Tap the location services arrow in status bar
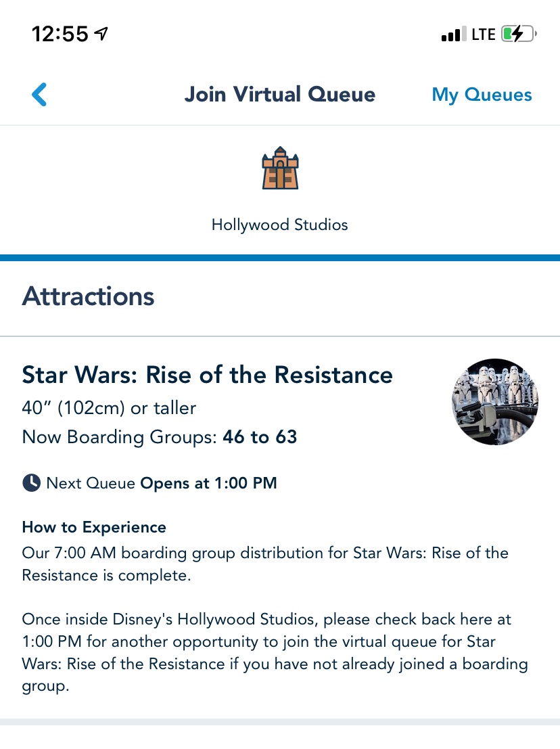Screen dimensions: 560x749 click(102, 33)
